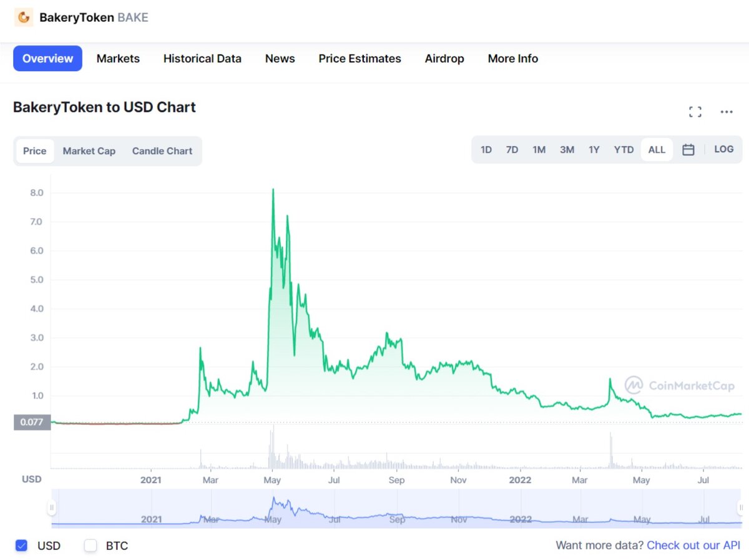The height and width of the screenshot is (560, 749).
Task: Open fullscreen chart view icon
Action: 695,112
